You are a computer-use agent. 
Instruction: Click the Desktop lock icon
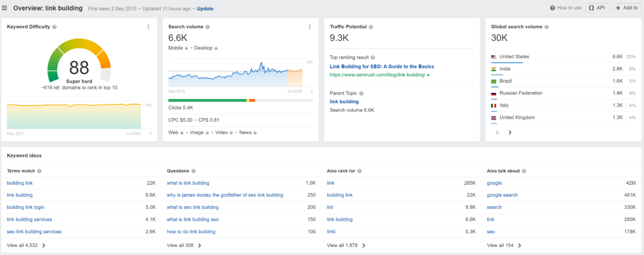tap(216, 48)
